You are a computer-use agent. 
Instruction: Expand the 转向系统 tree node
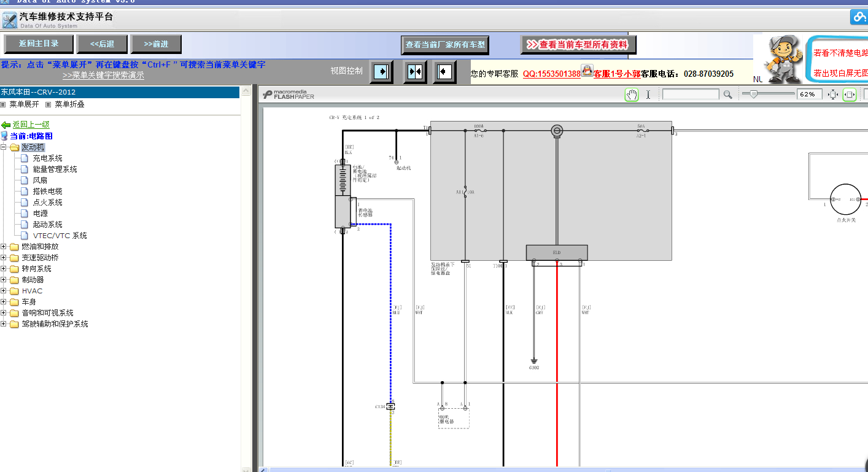click(4, 269)
